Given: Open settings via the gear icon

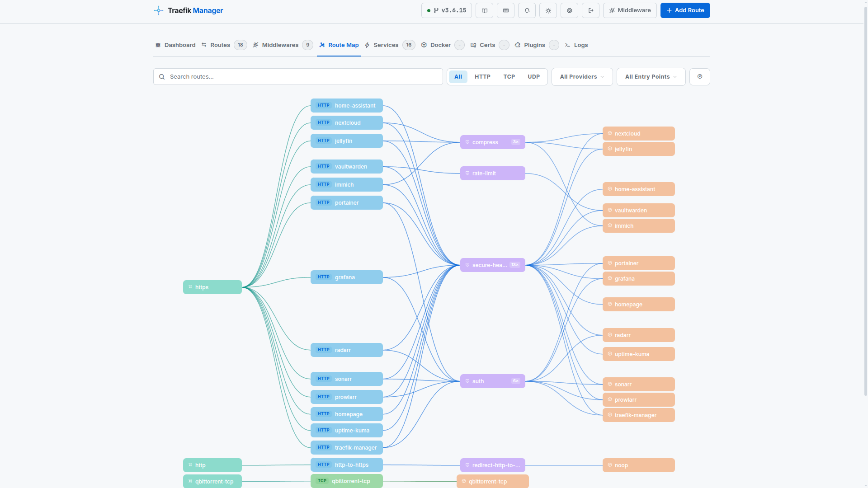Looking at the screenshot, I should pyautogui.click(x=570, y=10).
